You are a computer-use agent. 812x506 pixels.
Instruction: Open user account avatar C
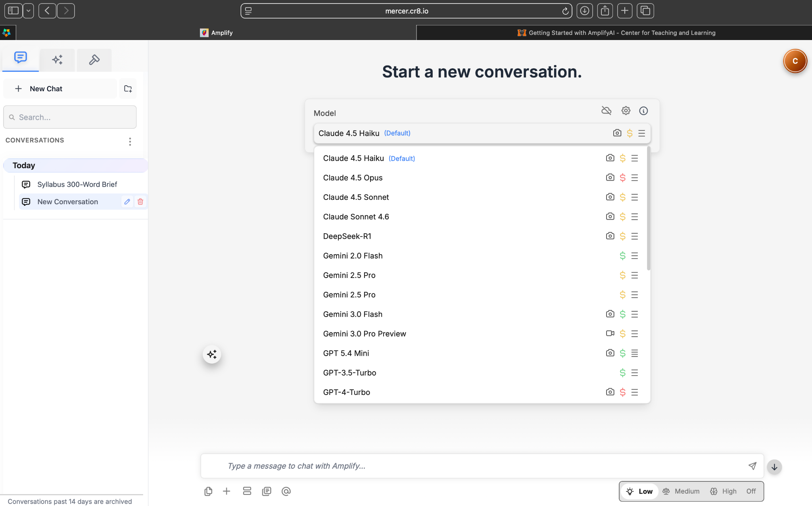(795, 61)
